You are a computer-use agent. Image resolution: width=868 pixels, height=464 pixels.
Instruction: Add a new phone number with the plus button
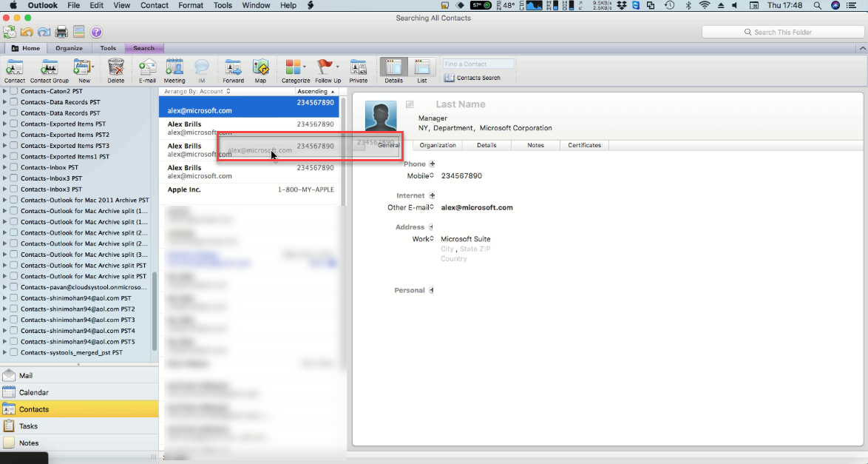tap(432, 164)
